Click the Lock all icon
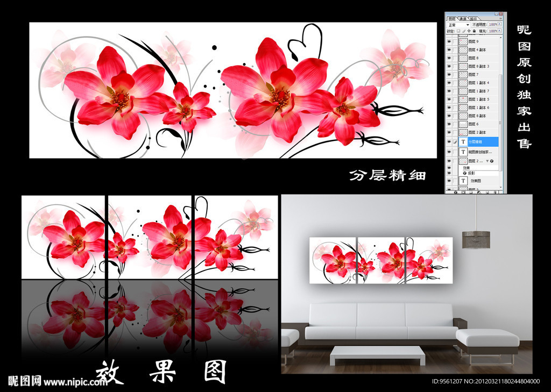The height and width of the screenshot is (392, 551). pos(474,31)
